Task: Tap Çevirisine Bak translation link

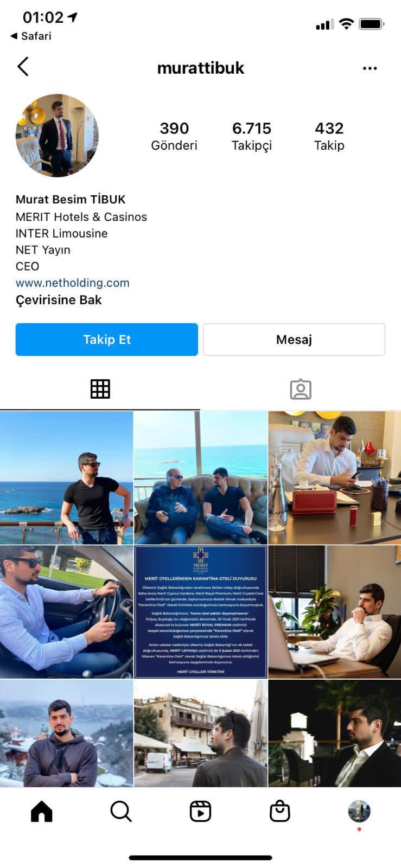Action: (x=59, y=300)
